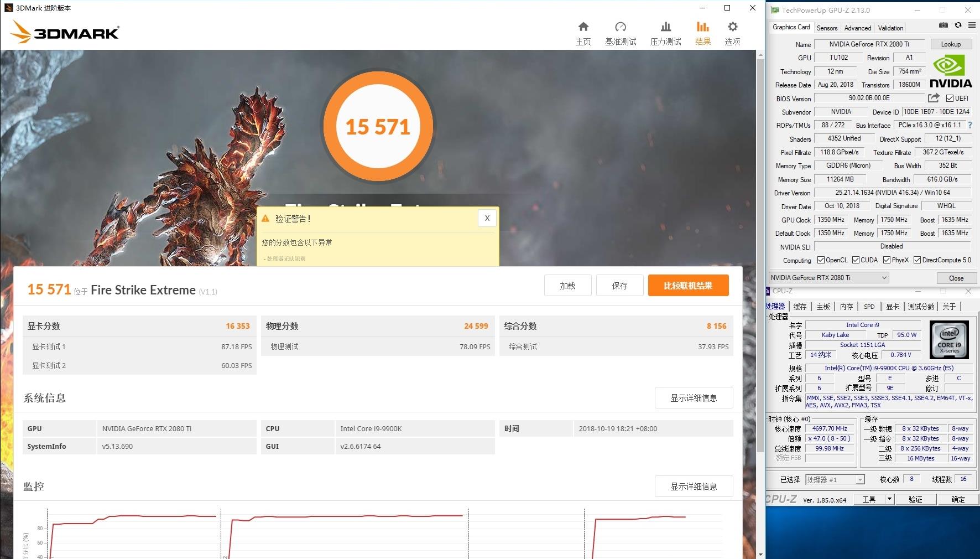
Task: Switch to CPU-Z memory (内存) tab
Action: [x=846, y=307]
